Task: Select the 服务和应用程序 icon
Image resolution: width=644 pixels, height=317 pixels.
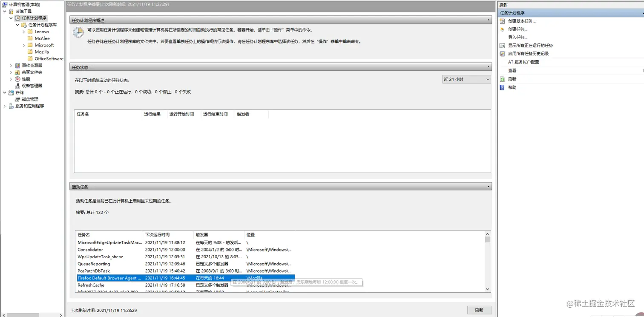Action: (11, 106)
